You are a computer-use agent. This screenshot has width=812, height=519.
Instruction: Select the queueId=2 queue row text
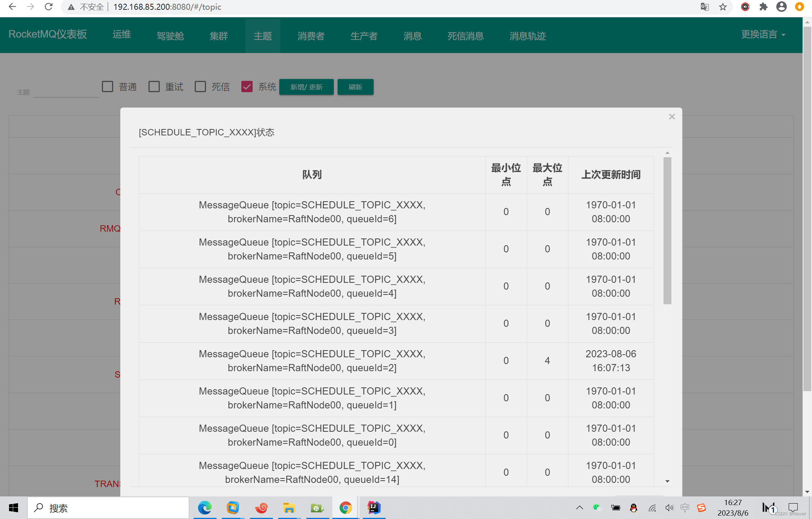click(x=312, y=361)
